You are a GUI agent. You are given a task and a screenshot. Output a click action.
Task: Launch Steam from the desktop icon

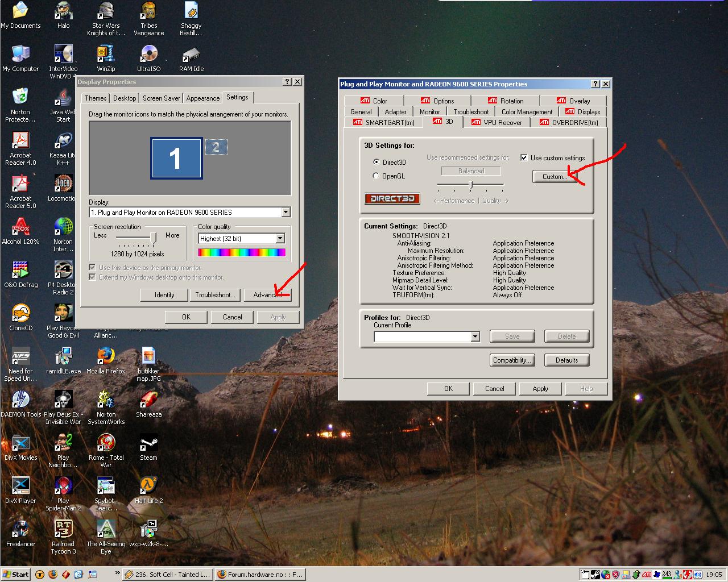[x=148, y=447]
